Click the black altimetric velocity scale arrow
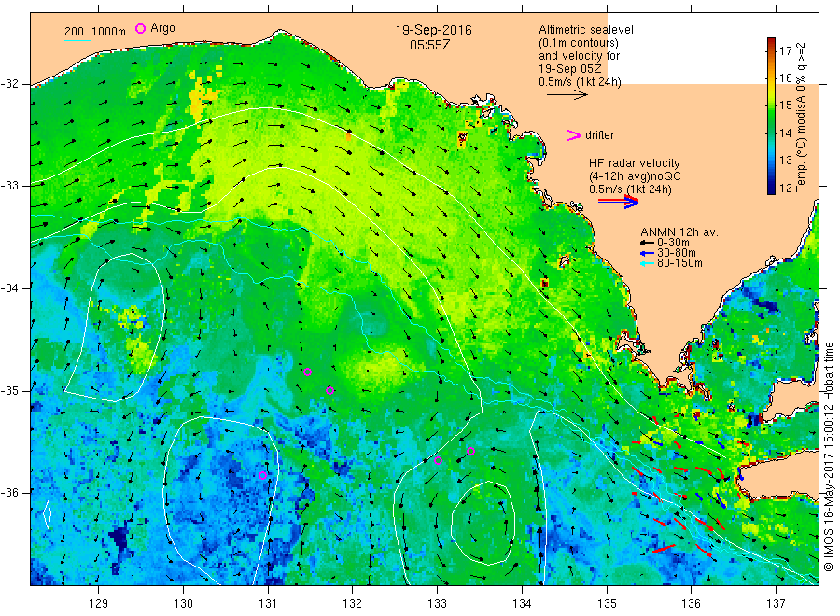The width and height of the screenshot is (840, 616). (567, 95)
